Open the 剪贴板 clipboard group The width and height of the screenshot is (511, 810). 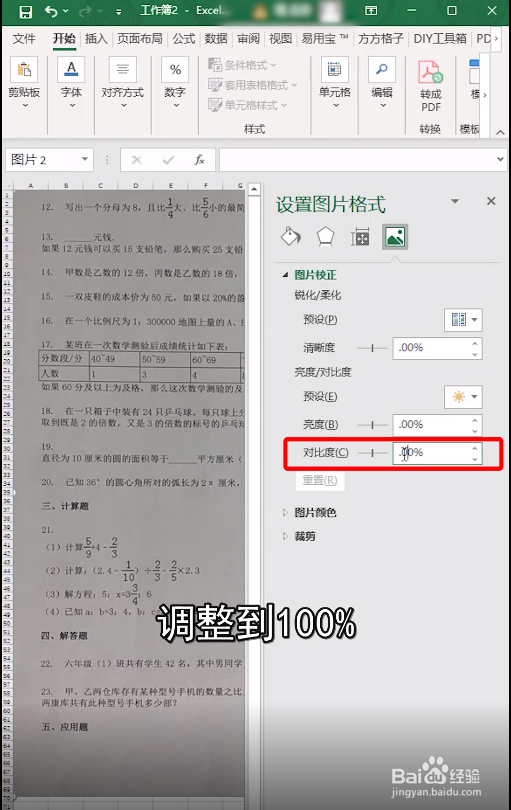click(x=24, y=83)
